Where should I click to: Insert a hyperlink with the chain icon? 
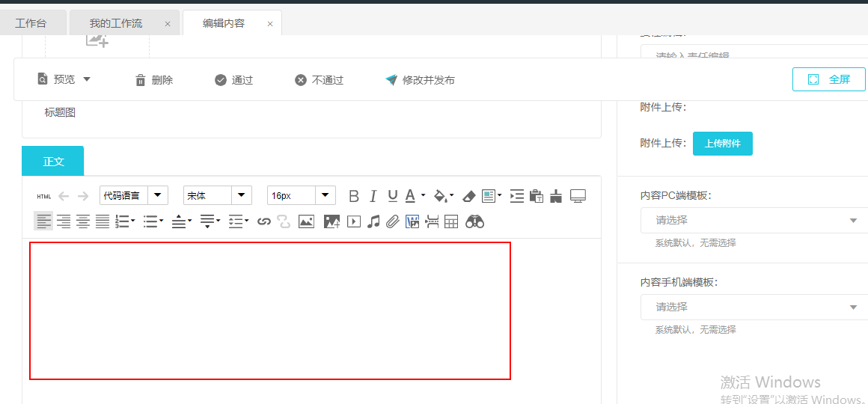(264, 222)
